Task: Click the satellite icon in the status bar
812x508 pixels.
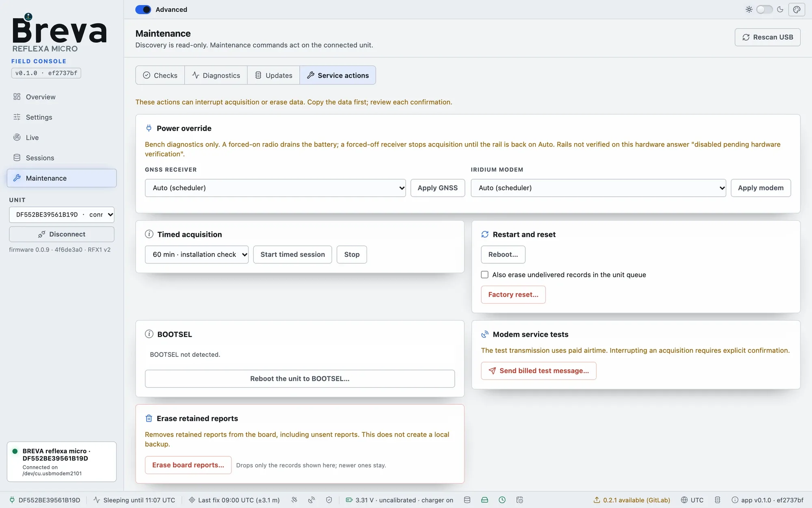Action: 294,500
